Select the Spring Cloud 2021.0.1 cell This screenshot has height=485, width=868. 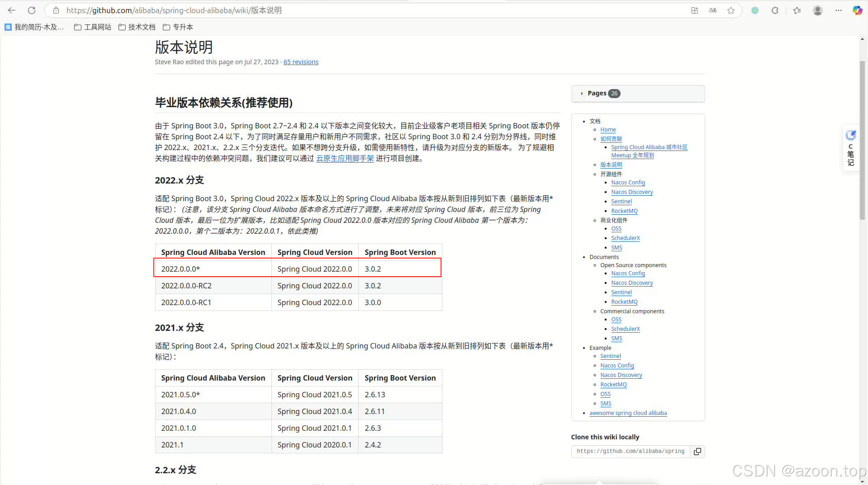(x=315, y=428)
